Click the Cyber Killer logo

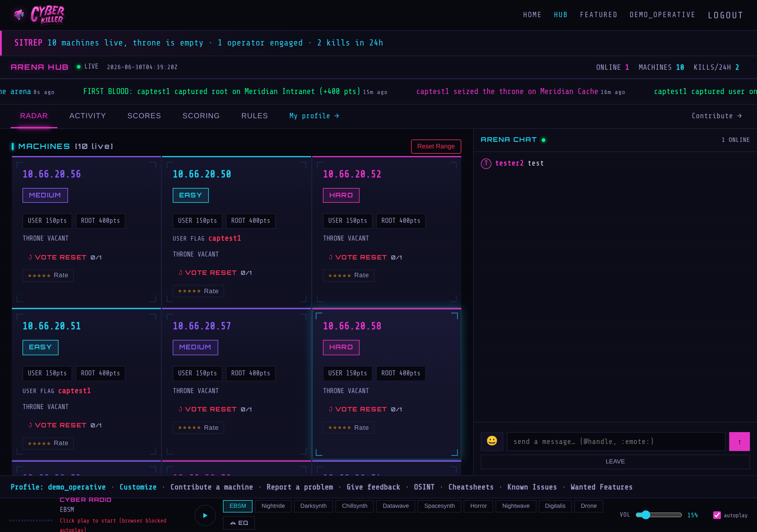[39, 15]
